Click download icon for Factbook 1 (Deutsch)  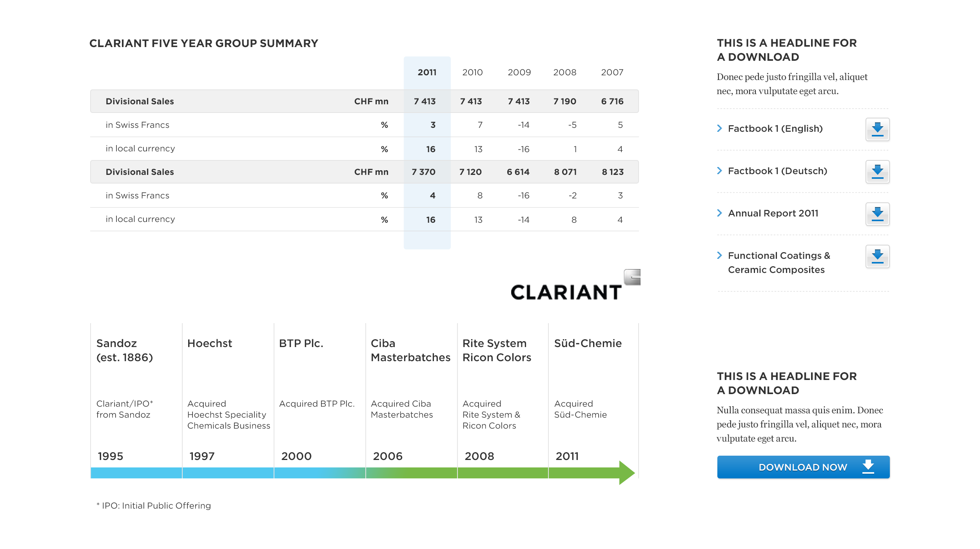point(877,172)
